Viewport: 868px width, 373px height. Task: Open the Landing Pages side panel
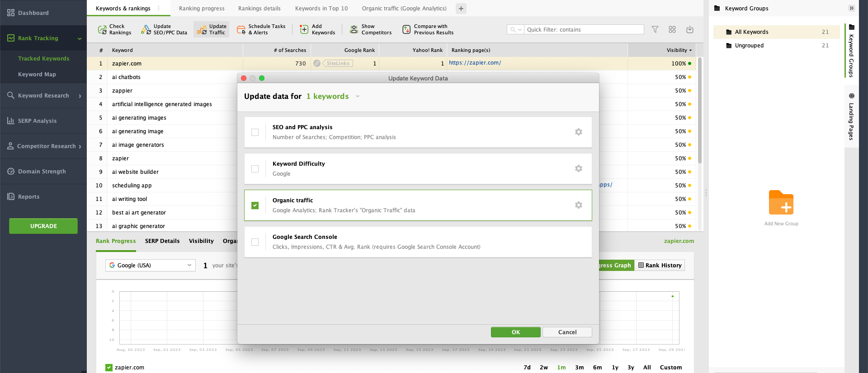[x=851, y=117]
